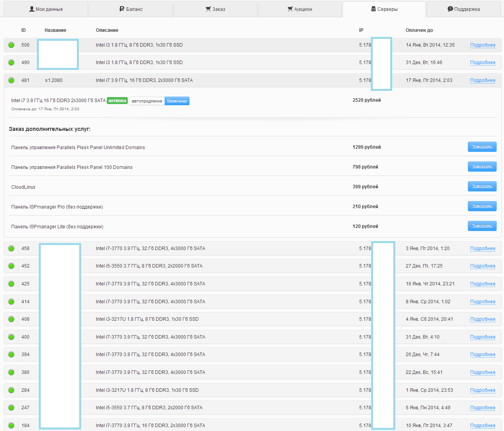
Task: Open the Аукцион tab
Action: pos(300,9)
